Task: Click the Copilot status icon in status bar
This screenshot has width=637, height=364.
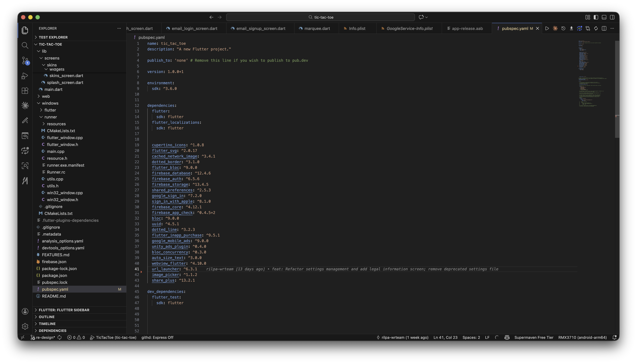Action: pos(507,338)
